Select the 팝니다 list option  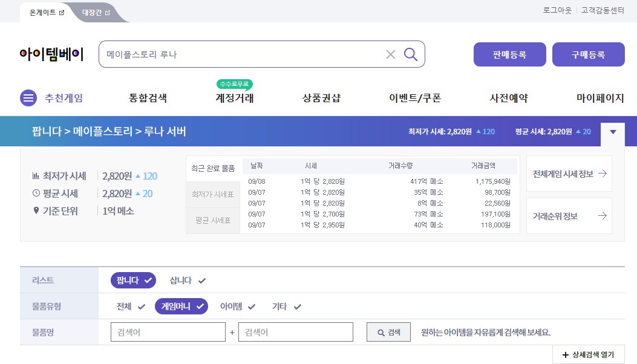coord(133,281)
